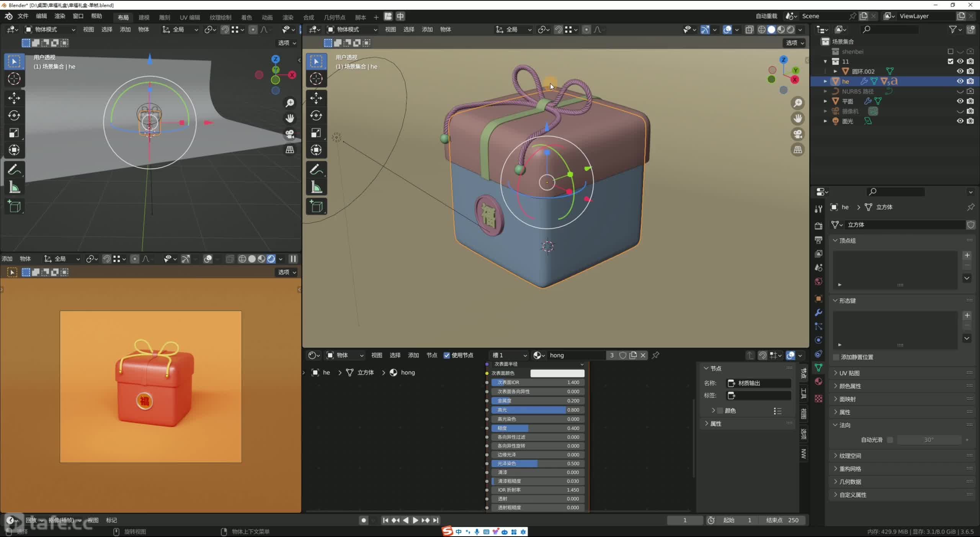Open the Output properties printer tab
980x537 pixels.
(x=818, y=240)
